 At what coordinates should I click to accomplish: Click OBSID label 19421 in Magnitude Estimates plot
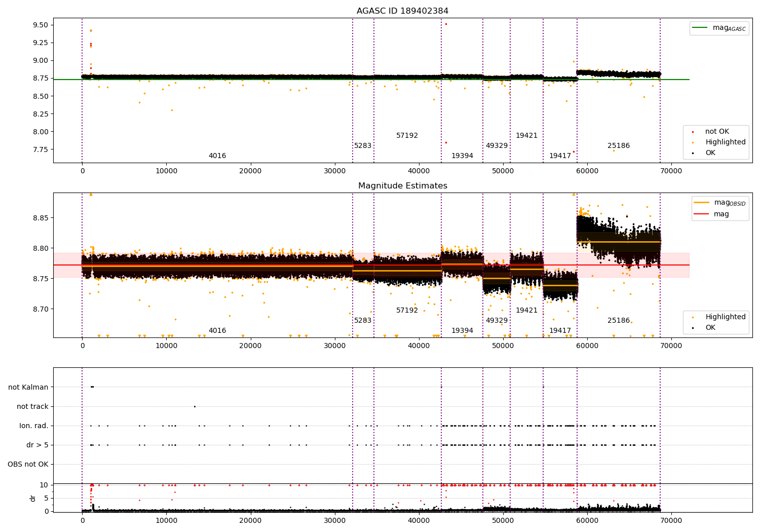coord(526,311)
